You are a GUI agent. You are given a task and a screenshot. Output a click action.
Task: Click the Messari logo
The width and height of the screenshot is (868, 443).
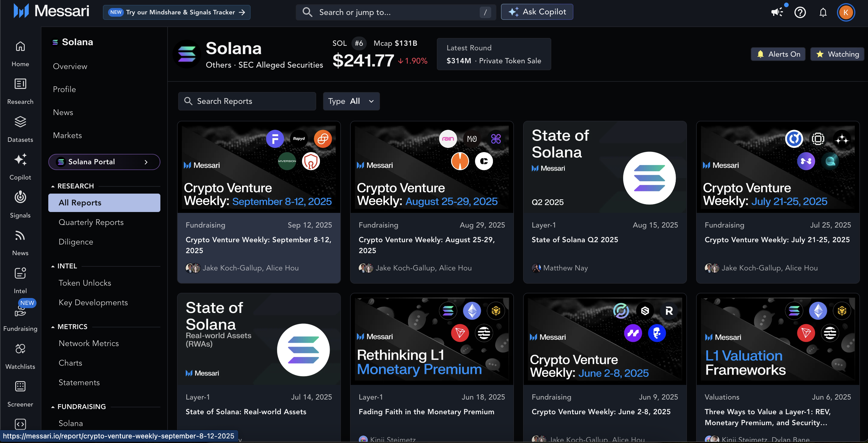[x=51, y=11]
